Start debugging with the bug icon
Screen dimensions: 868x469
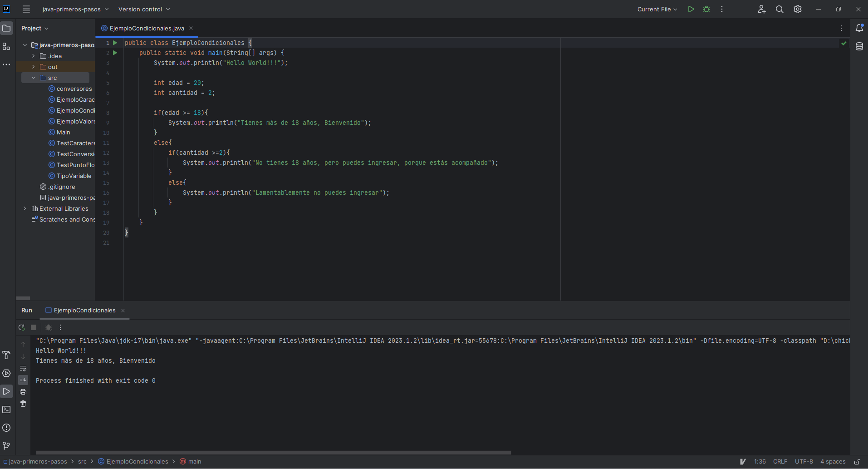coord(706,9)
